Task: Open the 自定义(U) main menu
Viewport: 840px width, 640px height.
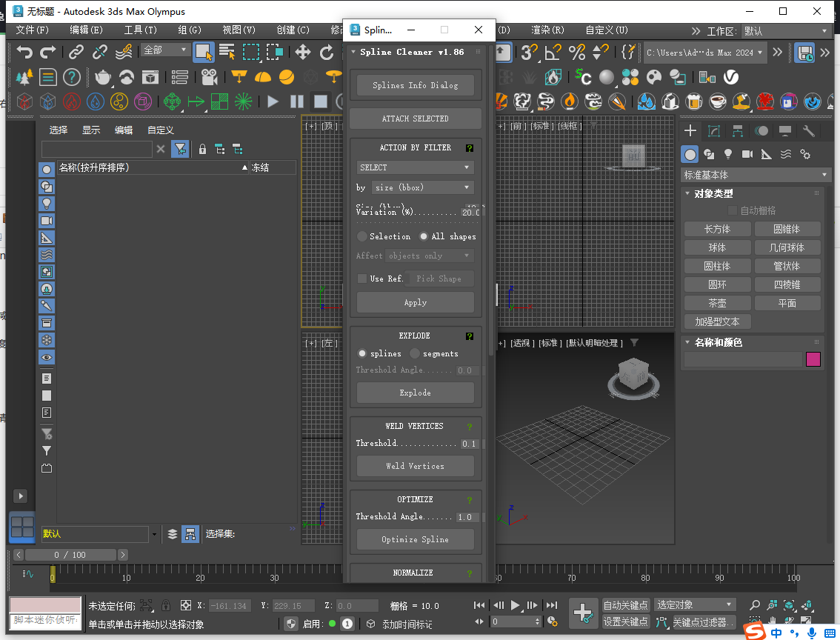Action: pyautogui.click(x=607, y=30)
